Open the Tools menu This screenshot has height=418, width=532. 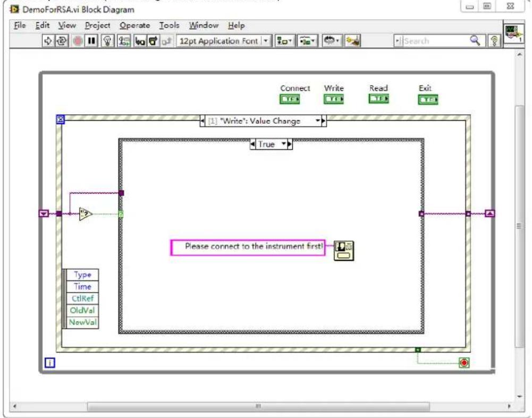tap(169, 25)
